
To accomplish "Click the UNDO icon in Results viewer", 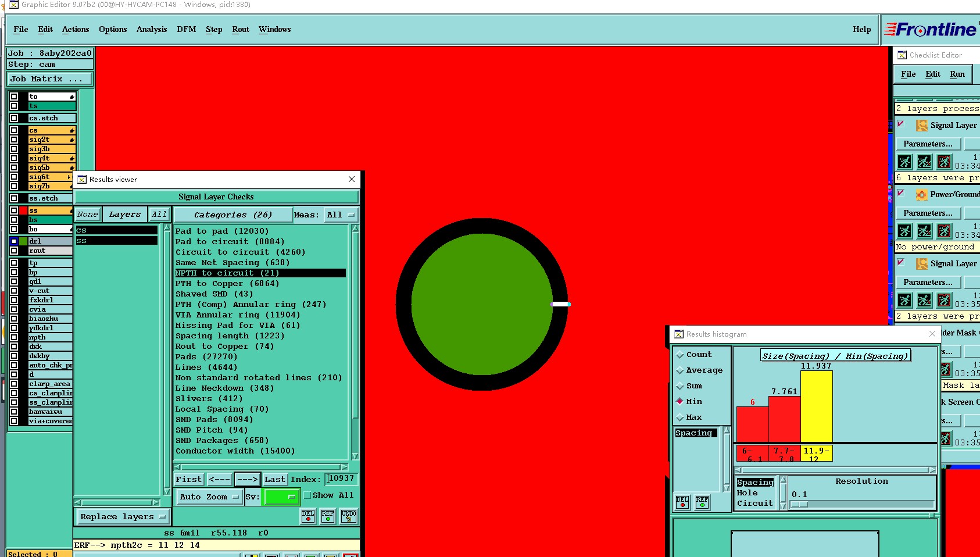I will [349, 516].
